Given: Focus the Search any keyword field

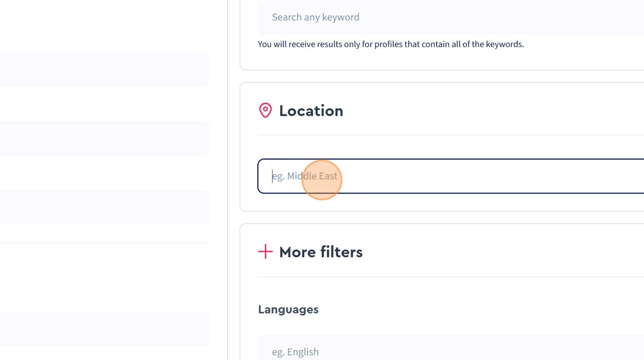Looking at the screenshot, I should point(448,17).
